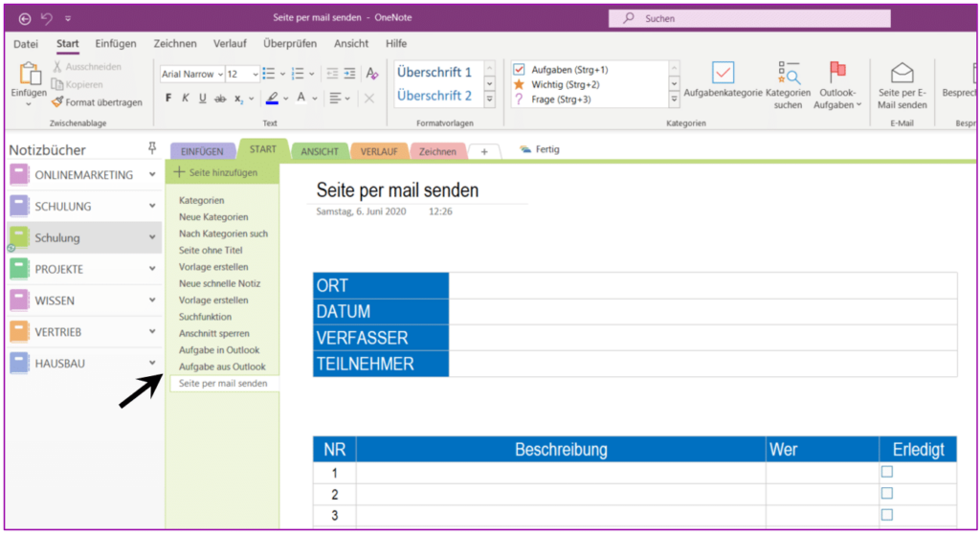This screenshot has width=980, height=534.
Task: Click Seite hinzufügen
Action: point(215,172)
